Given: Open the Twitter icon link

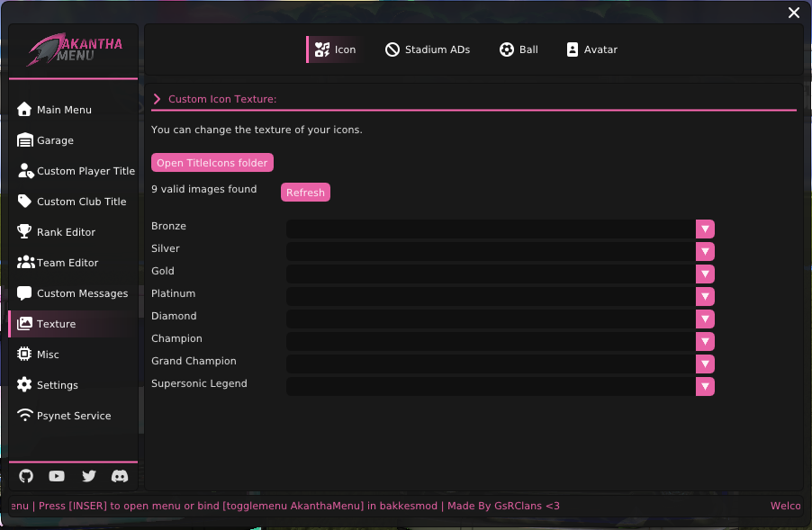Looking at the screenshot, I should 88,476.
